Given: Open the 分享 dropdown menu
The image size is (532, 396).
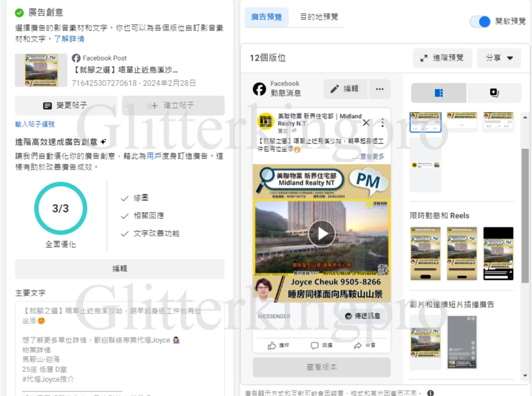Looking at the screenshot, I should point(499,58).
